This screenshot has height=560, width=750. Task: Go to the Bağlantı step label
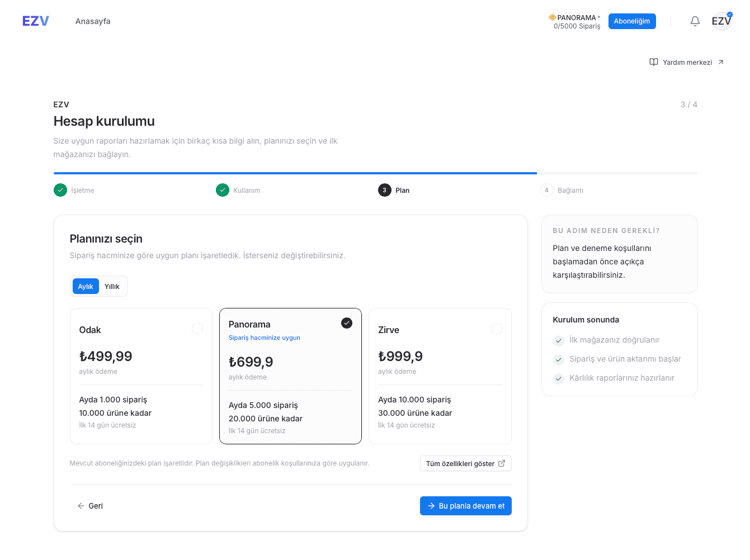[570, 191]
